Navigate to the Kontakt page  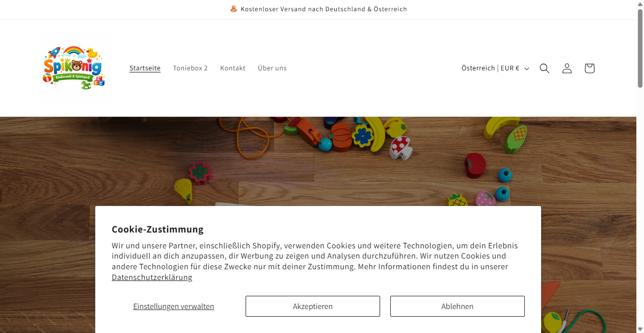(x=232, y=68)
